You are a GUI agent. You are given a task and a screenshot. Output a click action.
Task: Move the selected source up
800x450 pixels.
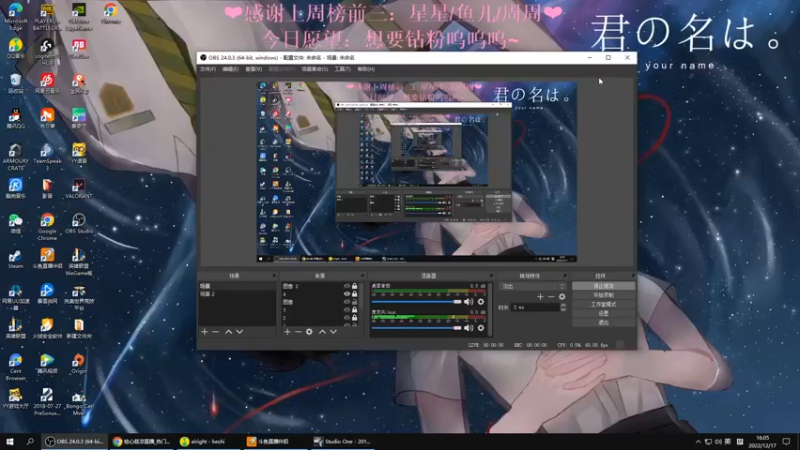322,332
